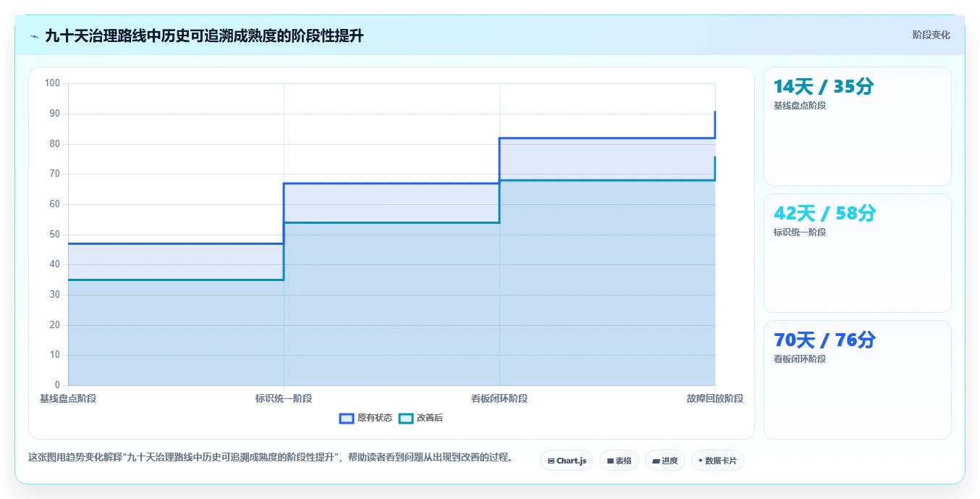Click the table icon in 表格 tag
This screenshot has width=980, height=499.
pyautogui.click(x=610, y=461)
